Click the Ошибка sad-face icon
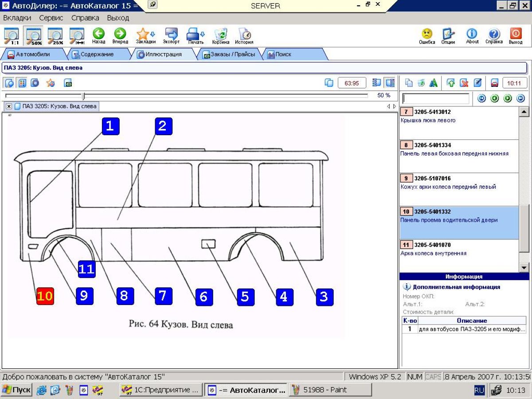 427,35
